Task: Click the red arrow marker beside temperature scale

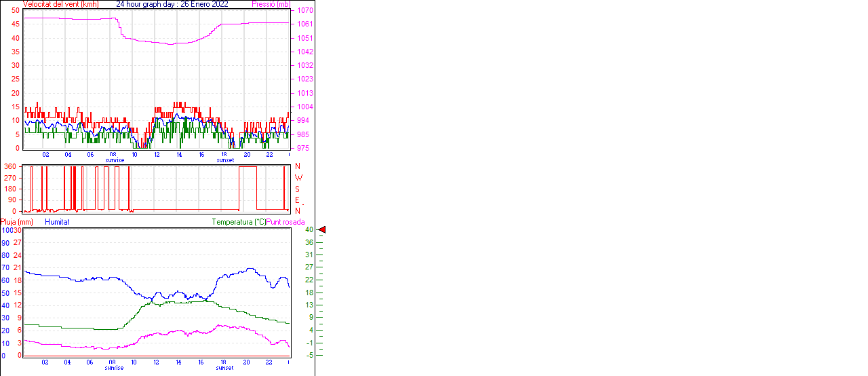Action: point(322,230)
